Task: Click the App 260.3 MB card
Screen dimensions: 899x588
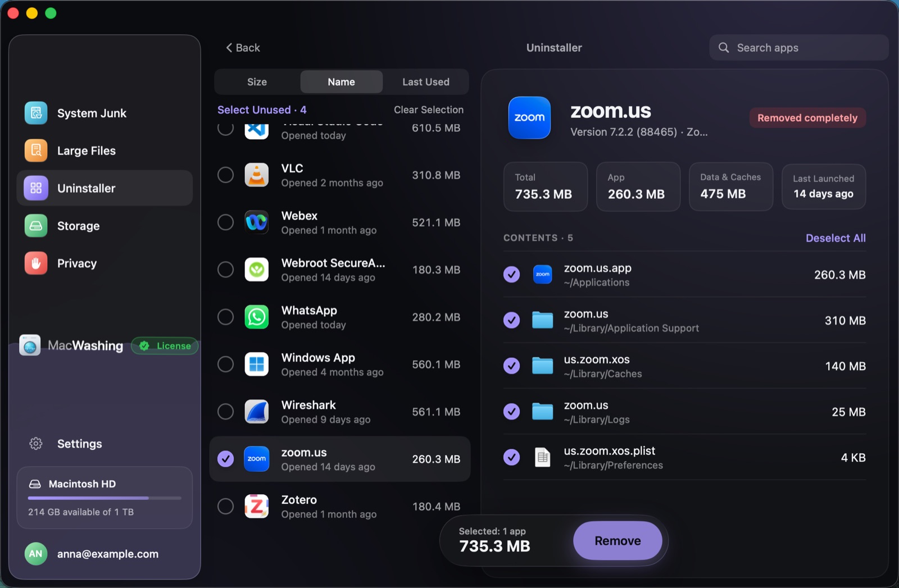Action: pyautogui.click(x=638, y=186)
